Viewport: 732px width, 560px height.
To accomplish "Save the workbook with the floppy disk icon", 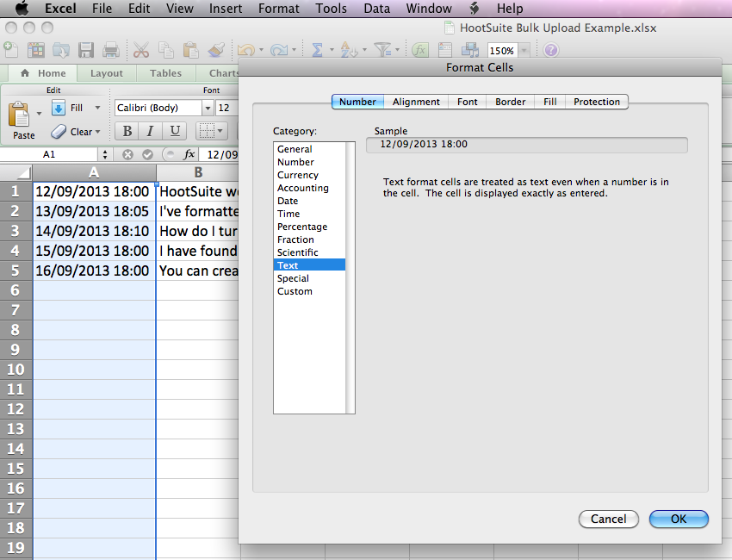I will [x=86, y=49].
